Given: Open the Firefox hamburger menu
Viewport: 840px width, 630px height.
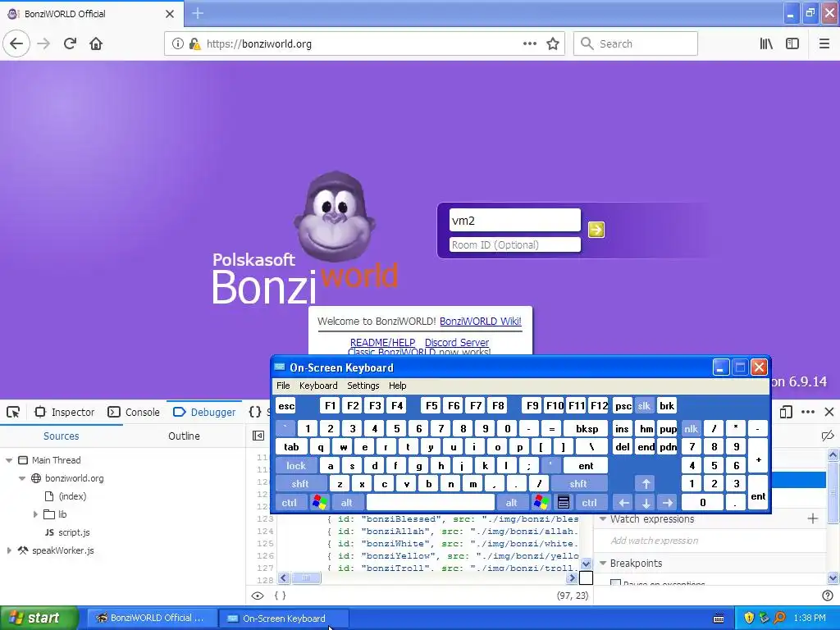Looking at the screenshot, I should point(824,44).
